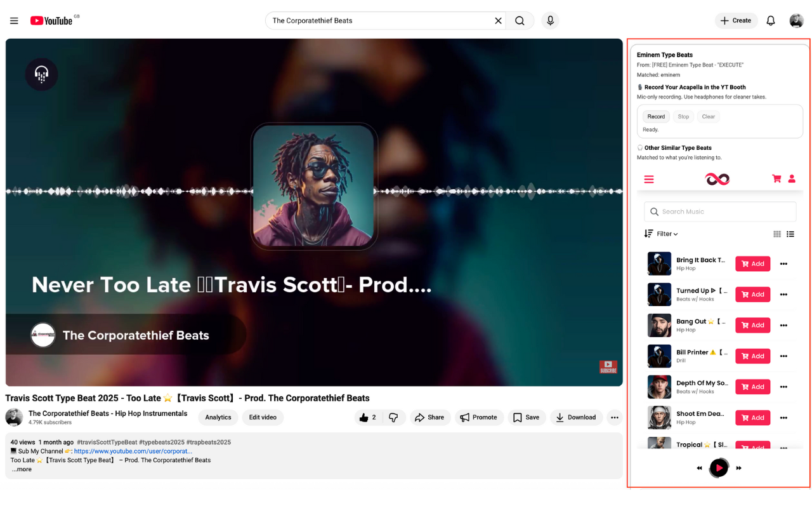Expand description with ...more

22,469
